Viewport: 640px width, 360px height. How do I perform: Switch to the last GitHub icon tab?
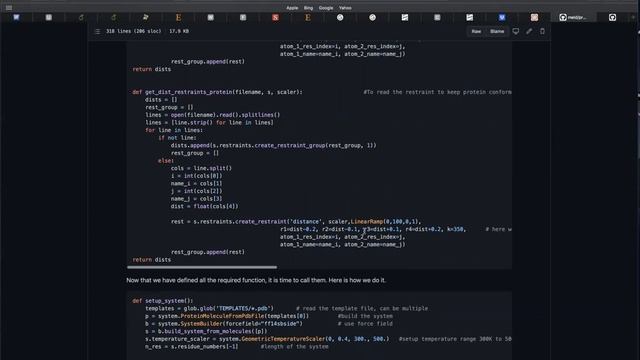tap(612, 18)
